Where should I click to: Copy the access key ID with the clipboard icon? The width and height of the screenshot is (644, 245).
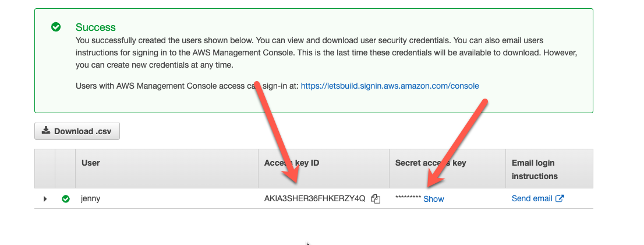click(x=376, y=199)
